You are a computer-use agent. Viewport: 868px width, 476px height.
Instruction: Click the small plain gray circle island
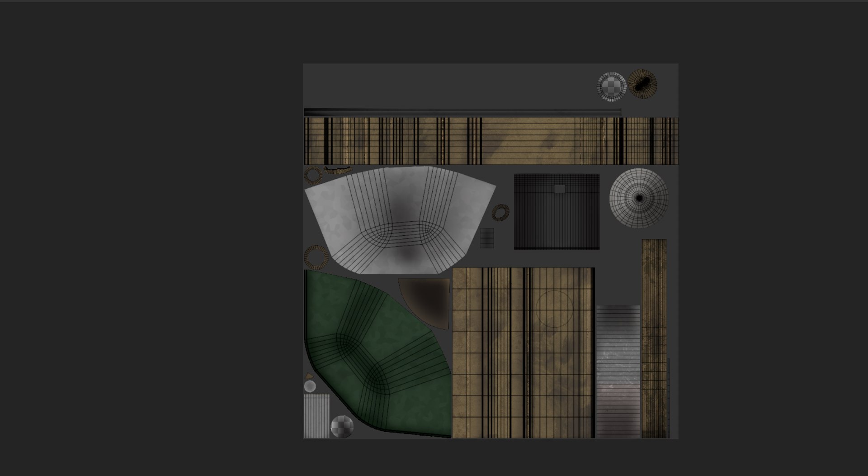[310, 386]
